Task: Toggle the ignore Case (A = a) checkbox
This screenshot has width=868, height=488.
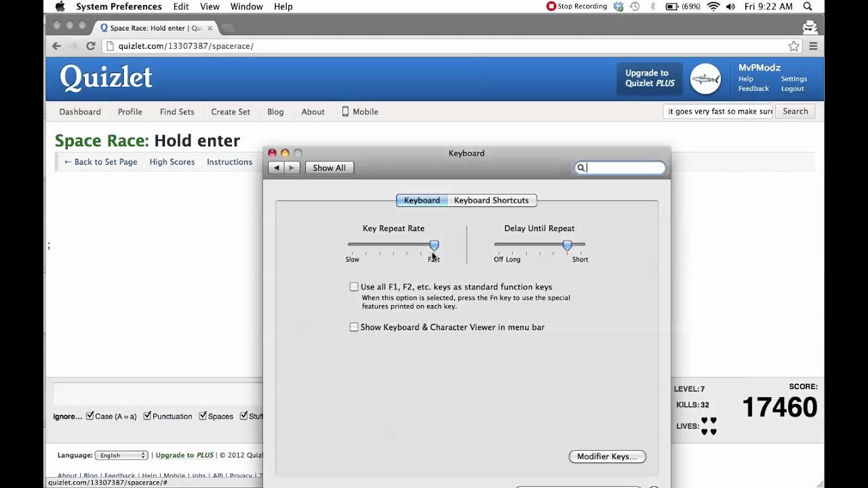Action: (90, 416)
